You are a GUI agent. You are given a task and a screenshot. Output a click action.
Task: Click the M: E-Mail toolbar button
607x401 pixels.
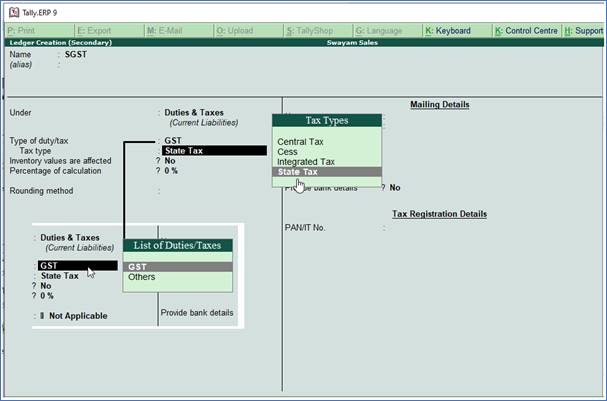(179, 31)
